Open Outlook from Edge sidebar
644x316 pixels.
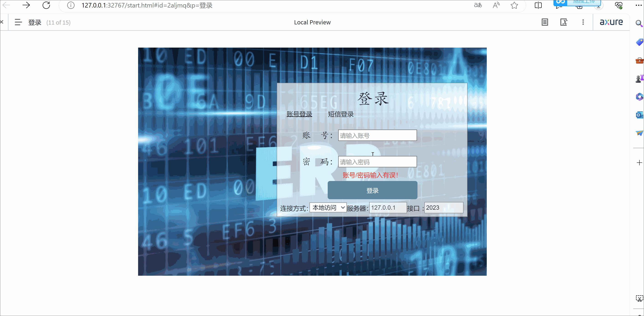tap(639, 115)
